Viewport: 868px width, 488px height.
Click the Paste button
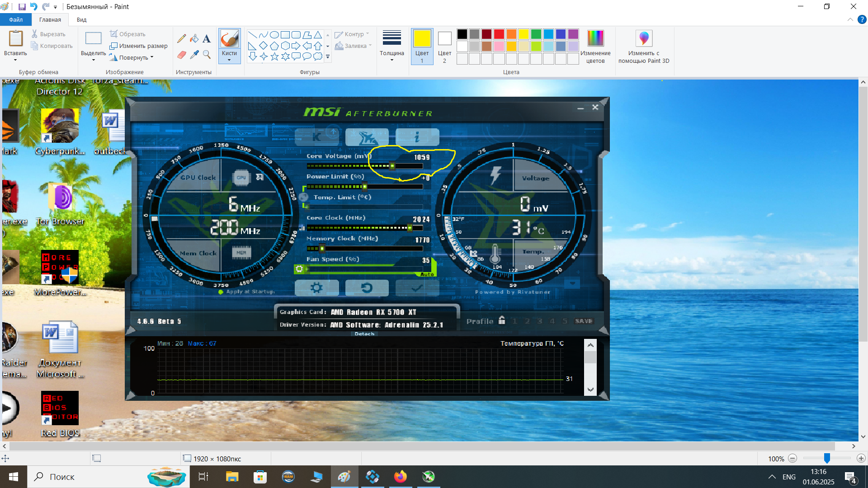click(15, 39)
